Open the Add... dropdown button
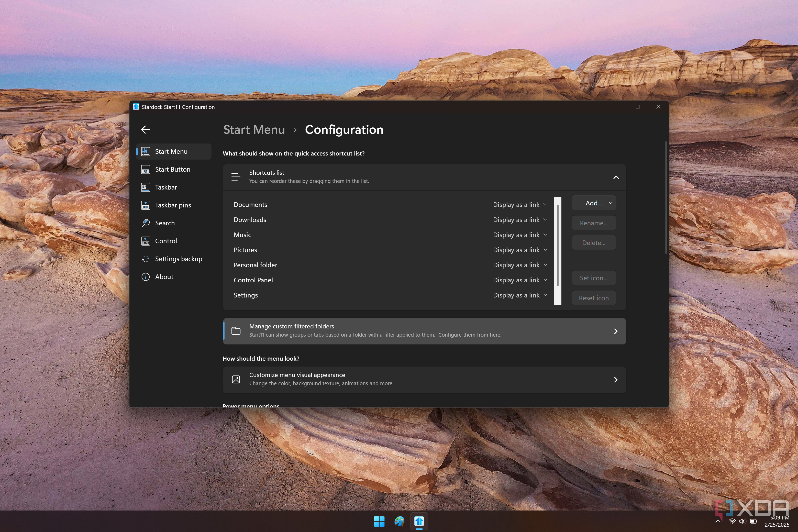The width and height of the screenshot is (798, 532). (594, 203)
